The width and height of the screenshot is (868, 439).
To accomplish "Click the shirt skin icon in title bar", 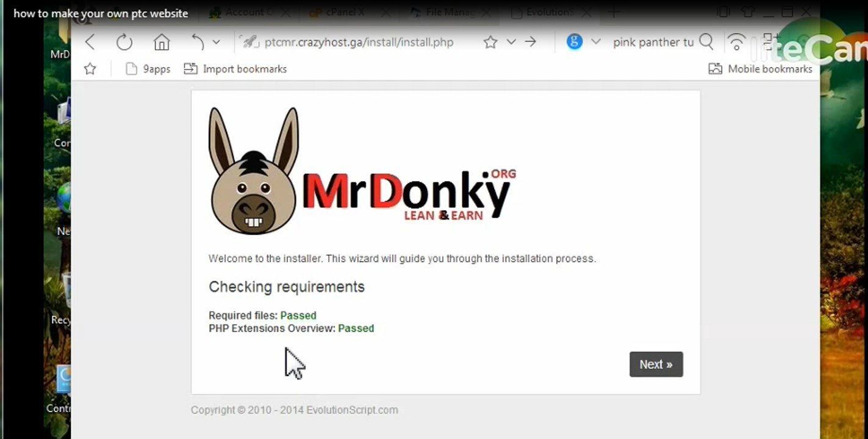I will [748, 12].
